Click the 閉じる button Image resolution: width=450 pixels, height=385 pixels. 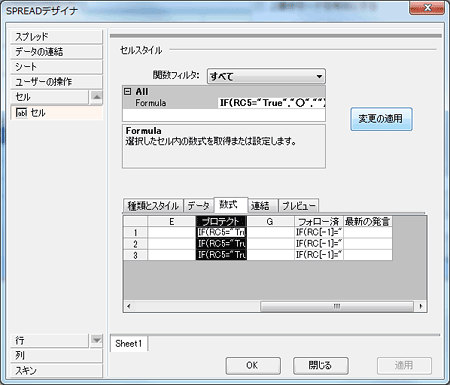[320, 366]
